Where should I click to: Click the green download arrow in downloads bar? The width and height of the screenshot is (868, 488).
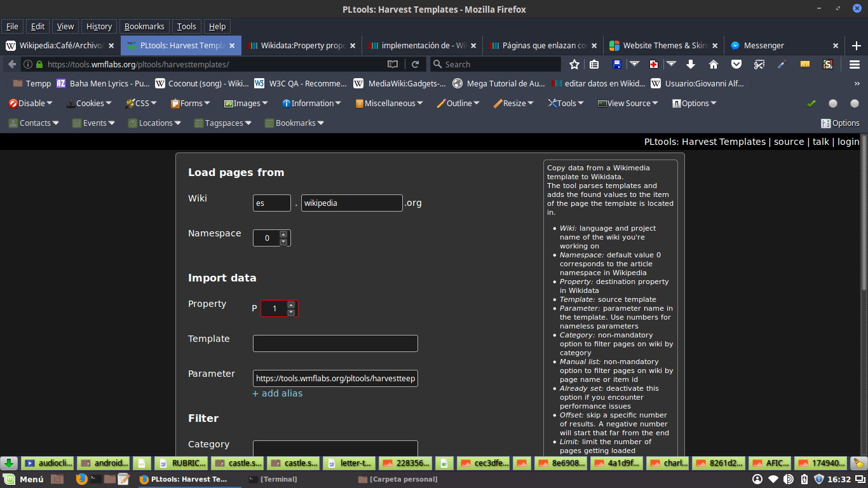click(x=9, y=463)
